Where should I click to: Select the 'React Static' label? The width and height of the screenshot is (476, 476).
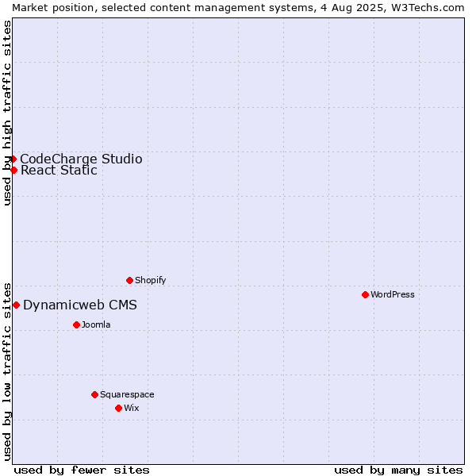[59, 170]
